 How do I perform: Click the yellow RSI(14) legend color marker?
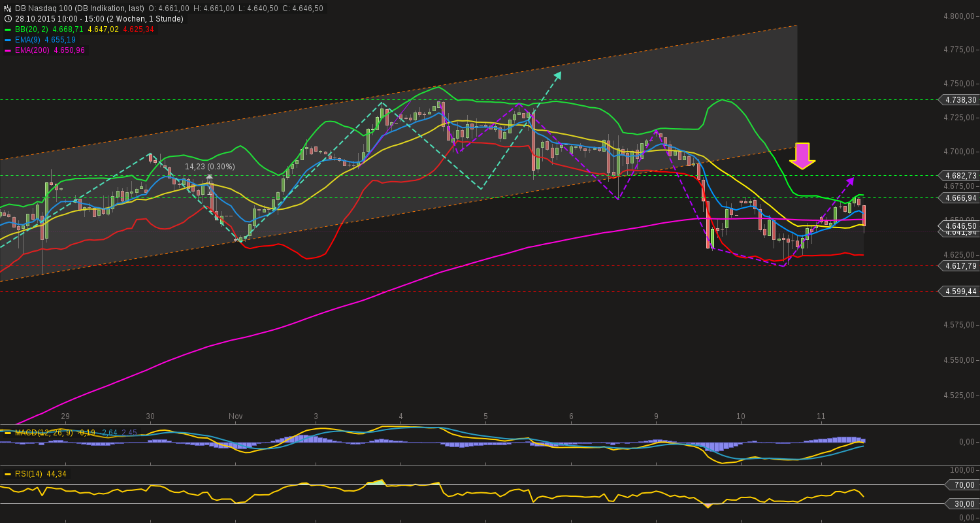pyautogui.click(x=8, y=474)
